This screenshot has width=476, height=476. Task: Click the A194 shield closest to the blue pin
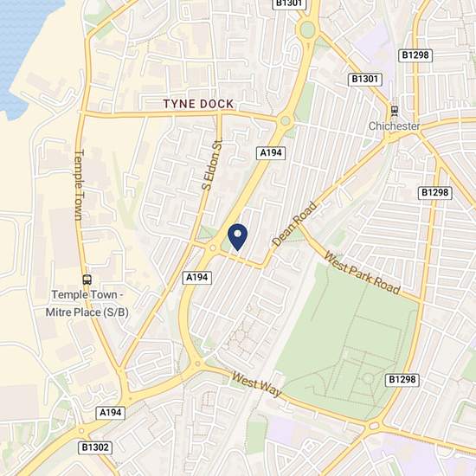[x=197, y=278]
